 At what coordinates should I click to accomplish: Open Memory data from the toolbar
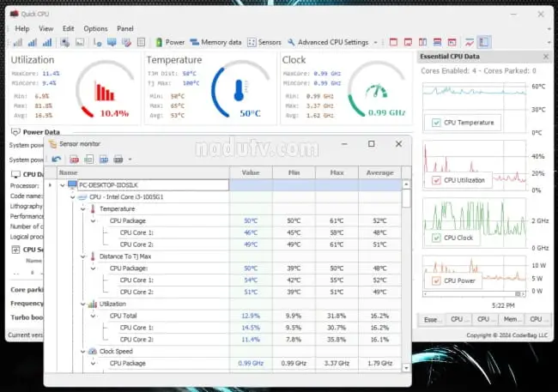pyautogui.click(x=215, y=42)
